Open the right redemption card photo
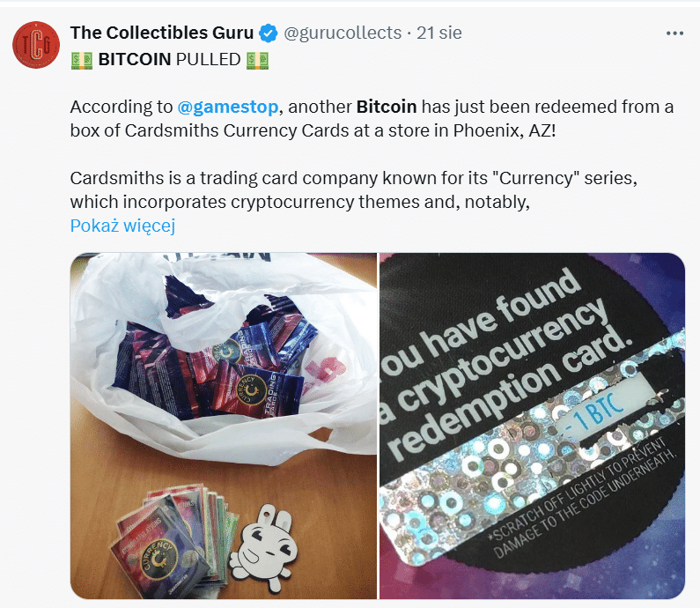This screenshot has height=608, width=700. click(x=532, y=426)
